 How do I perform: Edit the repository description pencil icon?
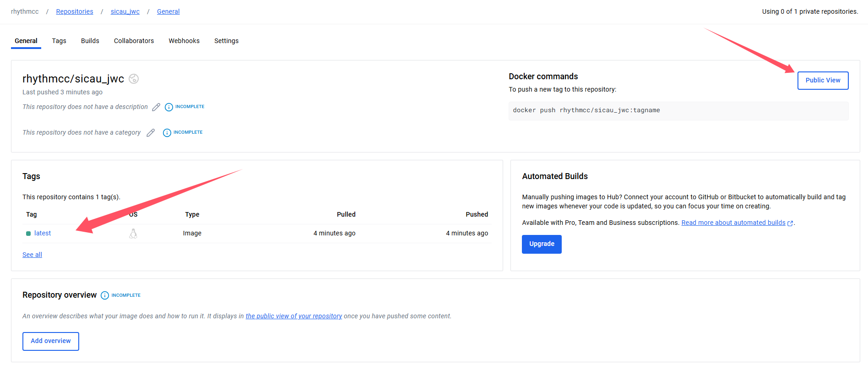click(x=156, y=107)
